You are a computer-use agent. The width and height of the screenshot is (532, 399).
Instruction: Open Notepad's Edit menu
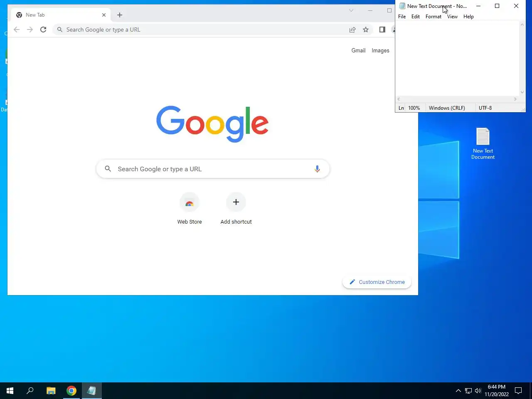416,17
